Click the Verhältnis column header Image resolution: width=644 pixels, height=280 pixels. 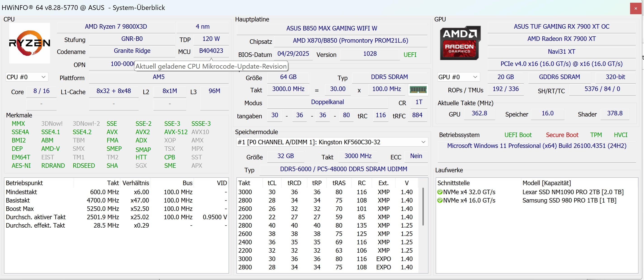coord(135,183)
